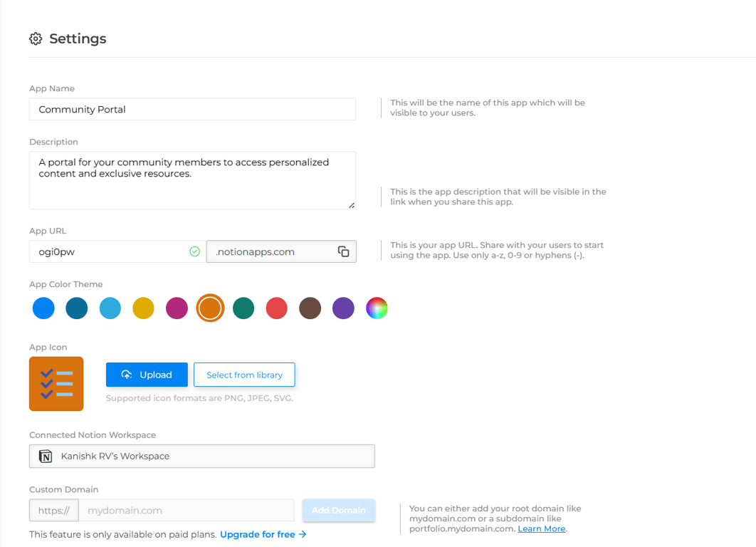The width and height of the screenshot is (756, 547).
Task: Click the Settings gear icon
Action: (36, 38)
